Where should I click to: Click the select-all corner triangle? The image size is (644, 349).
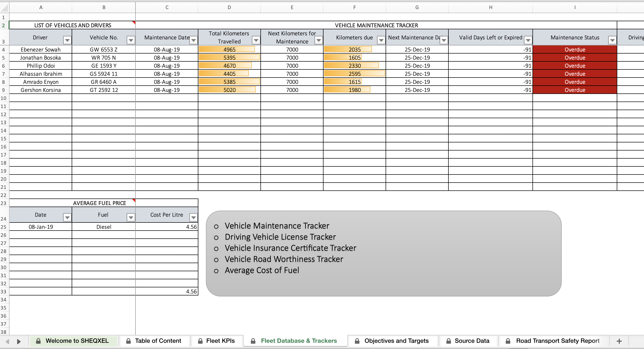point(5,8)
